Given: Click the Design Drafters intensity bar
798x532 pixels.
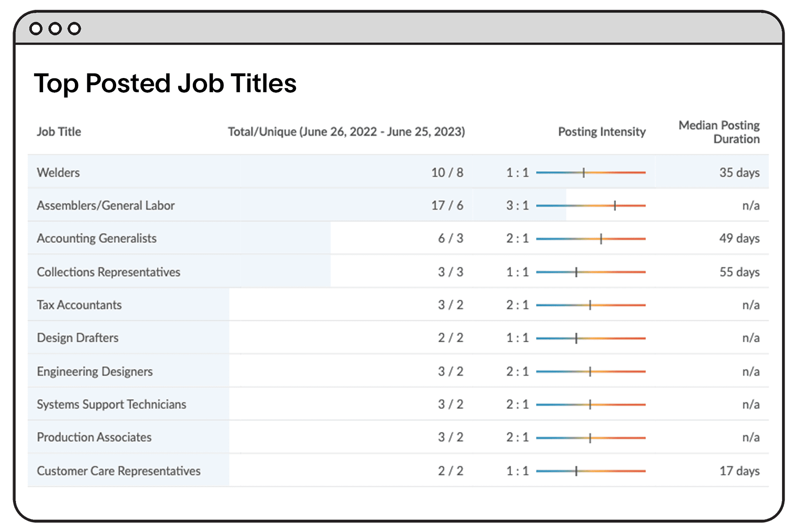Looking at the screenshot, I should point(591,338).
